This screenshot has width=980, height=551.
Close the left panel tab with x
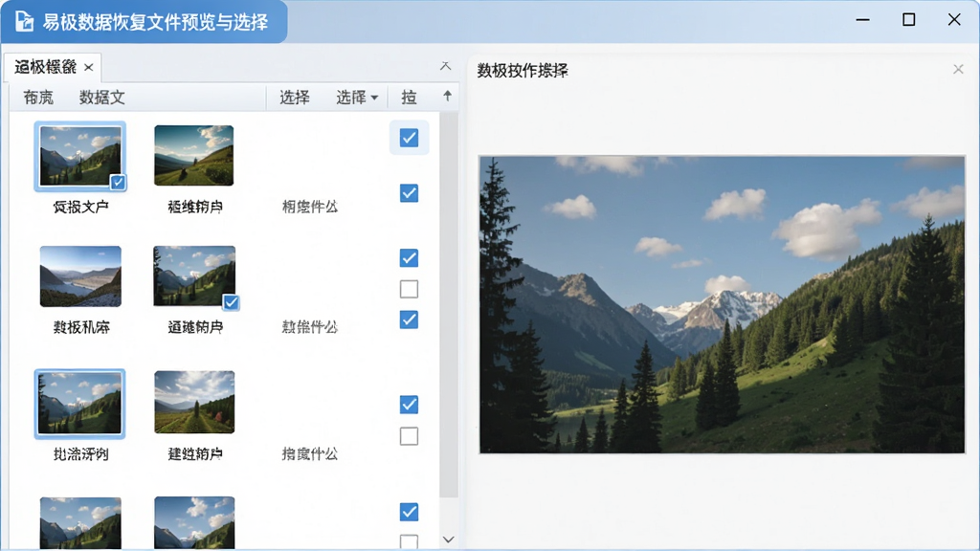pos(89,68)
